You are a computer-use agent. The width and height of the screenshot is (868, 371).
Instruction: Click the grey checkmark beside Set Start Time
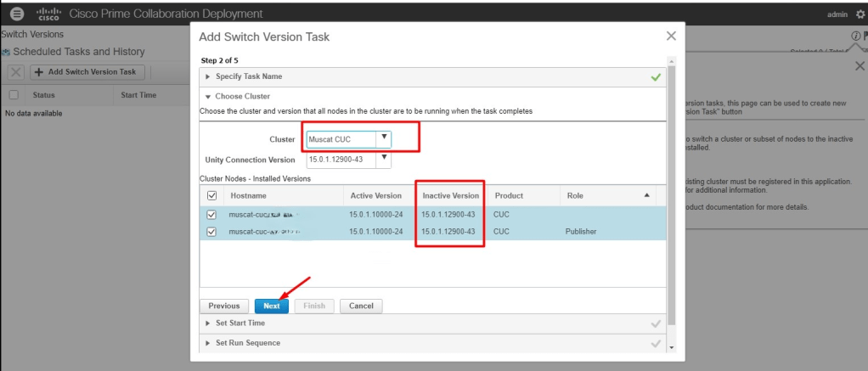[656, 323]
